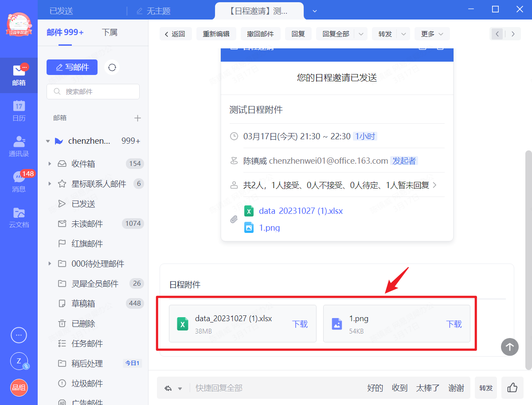Open the dropdown arrow next to 回复全部
This screenshot has width=532, height=405.
[360, 34]
